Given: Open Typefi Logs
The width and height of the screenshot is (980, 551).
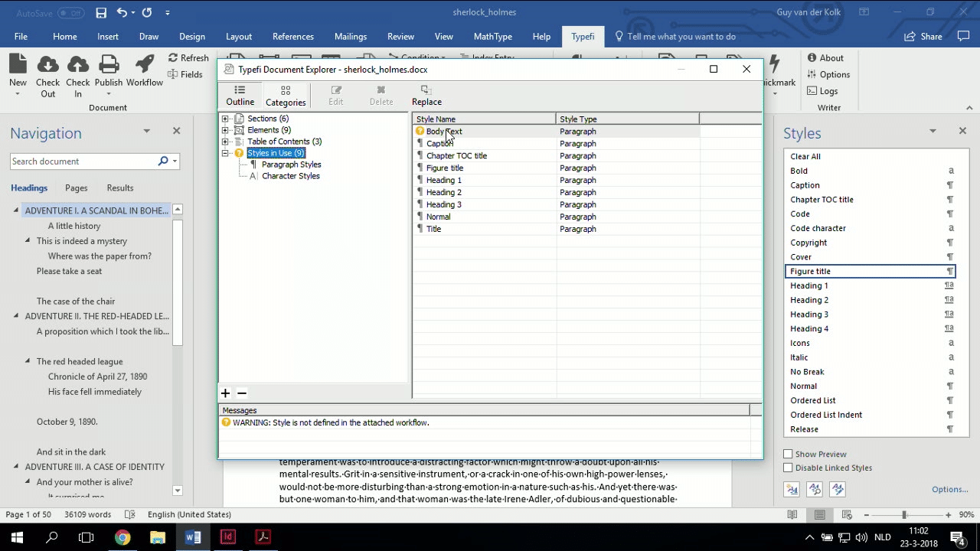Looking at the screenshot, I should point(822,91).
